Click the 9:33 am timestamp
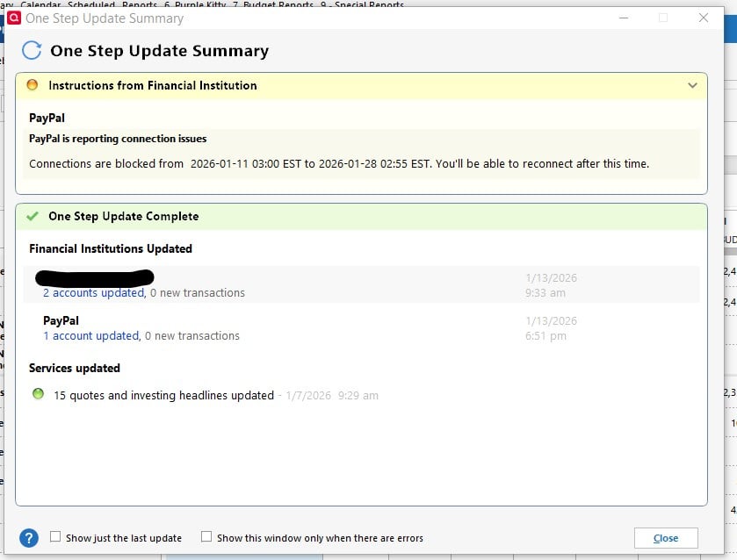 click(546, 292)
